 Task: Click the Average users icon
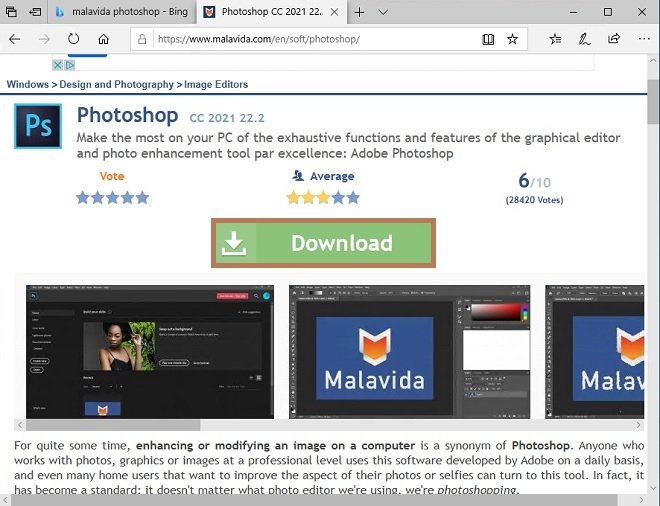(x=298, y=176)
